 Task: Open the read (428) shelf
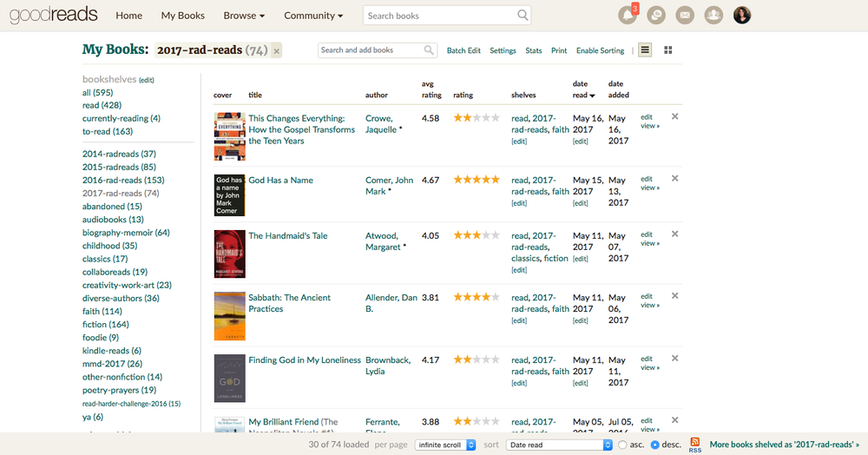102,105
